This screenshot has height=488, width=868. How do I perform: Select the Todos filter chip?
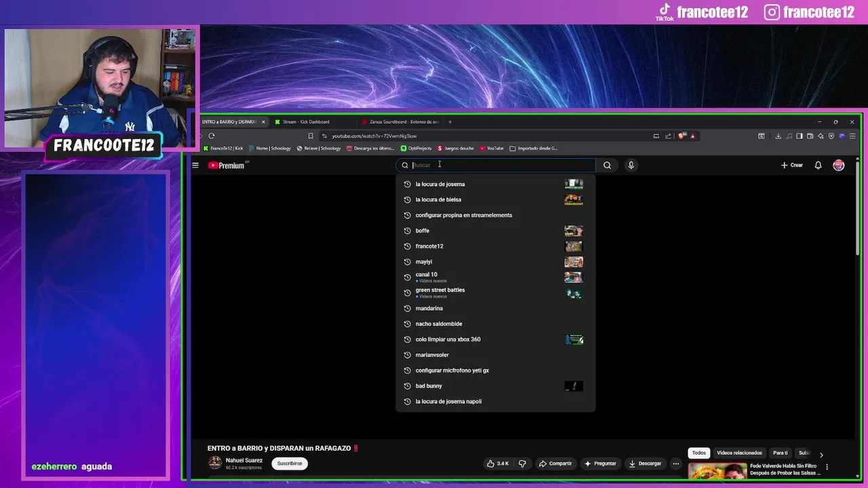pos(698,453)
